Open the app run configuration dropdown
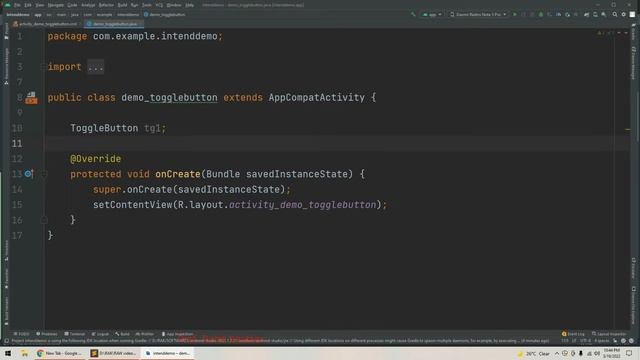The width and height of the screenshot is (640, 360). pyautogui.click(x=432, y=15)
